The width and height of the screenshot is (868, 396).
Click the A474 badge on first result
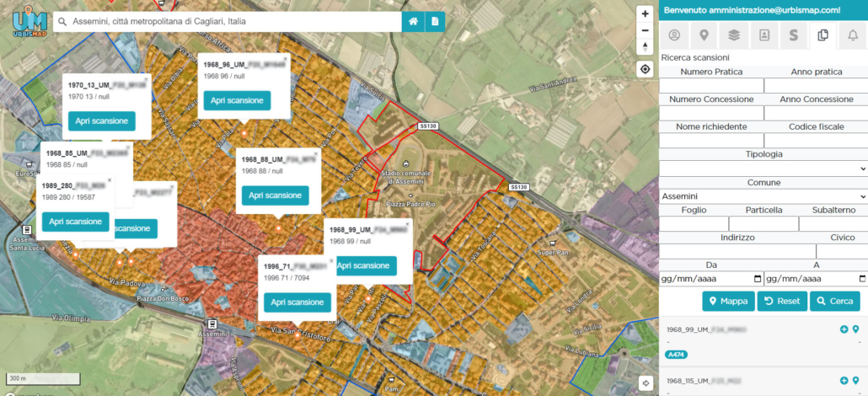676,355
